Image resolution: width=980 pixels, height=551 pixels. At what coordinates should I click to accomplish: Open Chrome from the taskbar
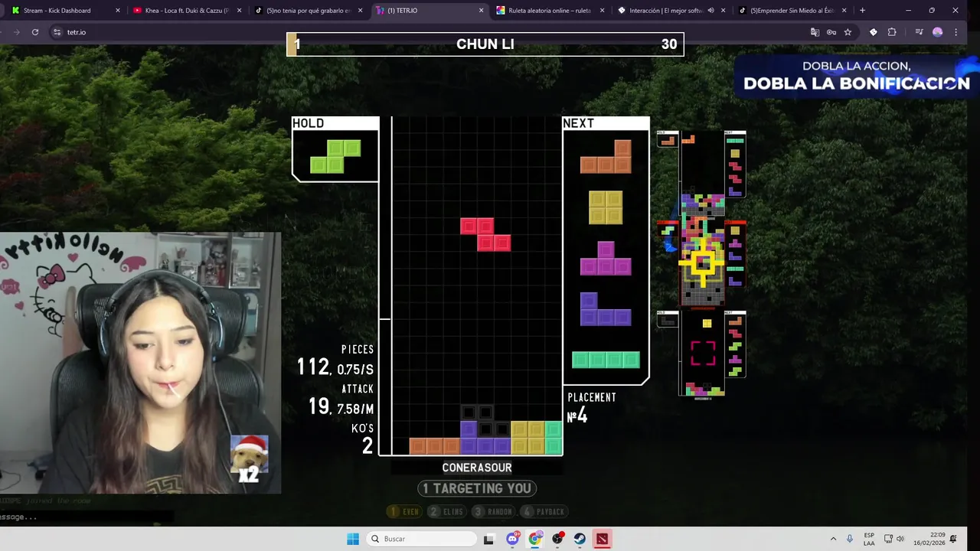[535, 539]
